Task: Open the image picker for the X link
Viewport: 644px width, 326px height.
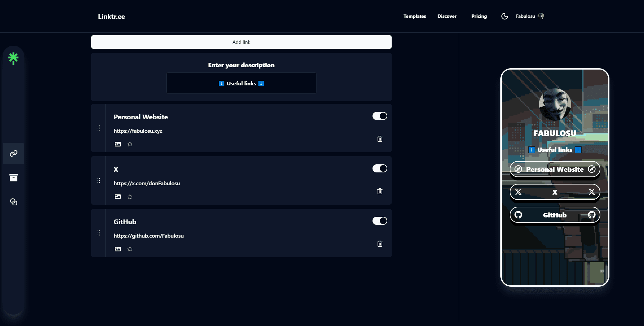Action: [117, 196]
